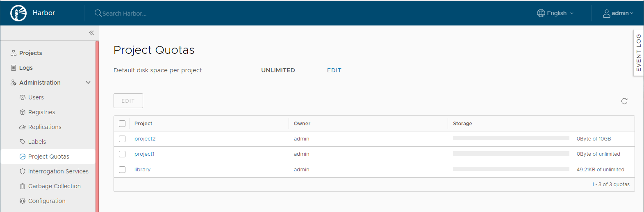Image resolution: width=644 pixels, height=212 pixels.
Task: Select the library row checkbox
Action: tap(122, 170)
